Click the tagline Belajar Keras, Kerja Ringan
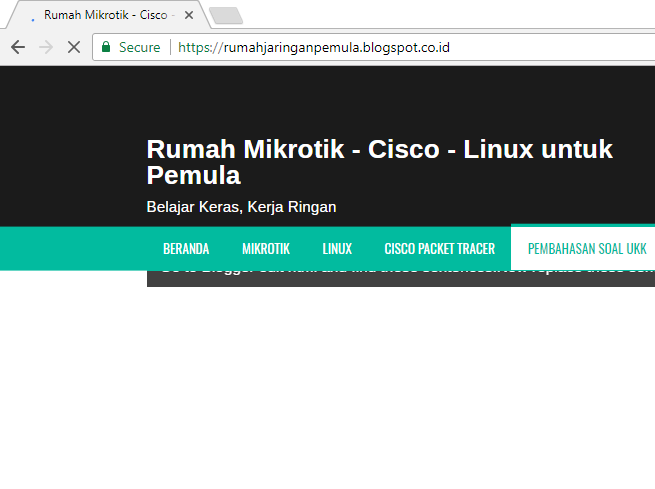The width and height of the screenshot is (655, 489). (x=241, y=207)
